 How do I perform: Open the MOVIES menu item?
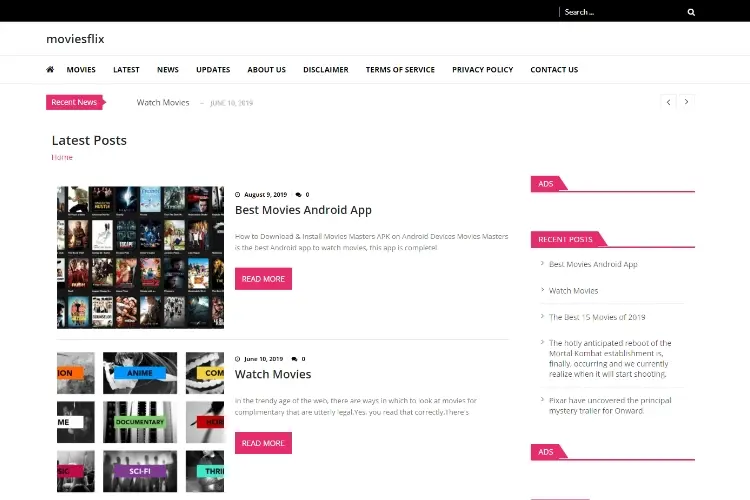tap(81, 69)
